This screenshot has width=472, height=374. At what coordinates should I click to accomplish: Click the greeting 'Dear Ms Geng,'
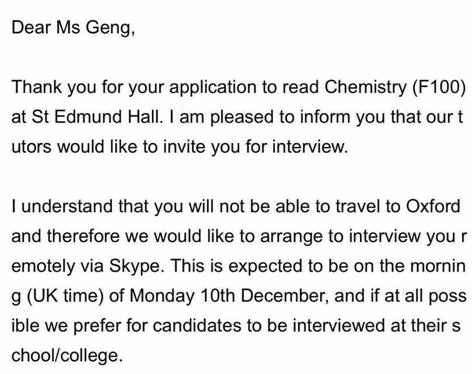tap(73, 28)
